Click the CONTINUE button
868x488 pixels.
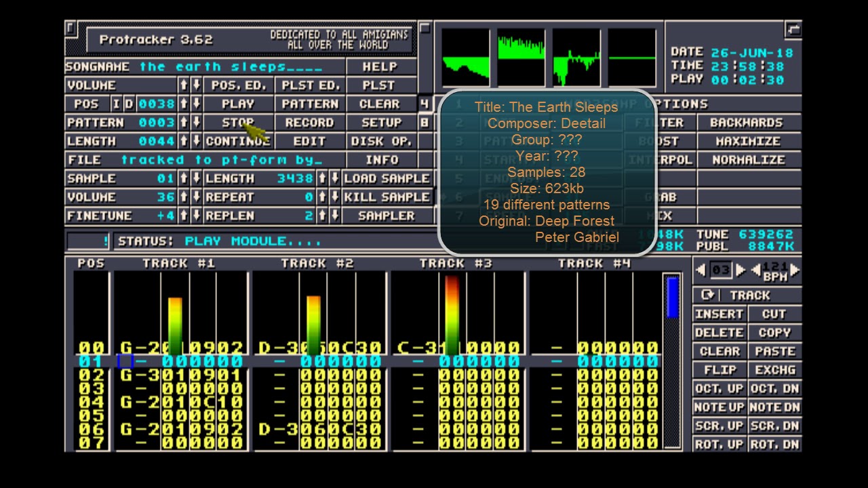click(x=238, y=142)
